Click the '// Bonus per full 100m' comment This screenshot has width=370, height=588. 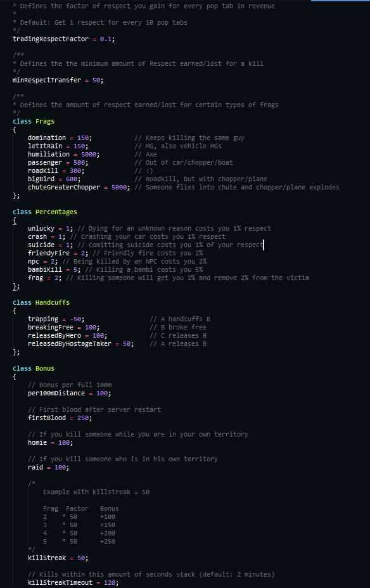(x=70, y=385)
